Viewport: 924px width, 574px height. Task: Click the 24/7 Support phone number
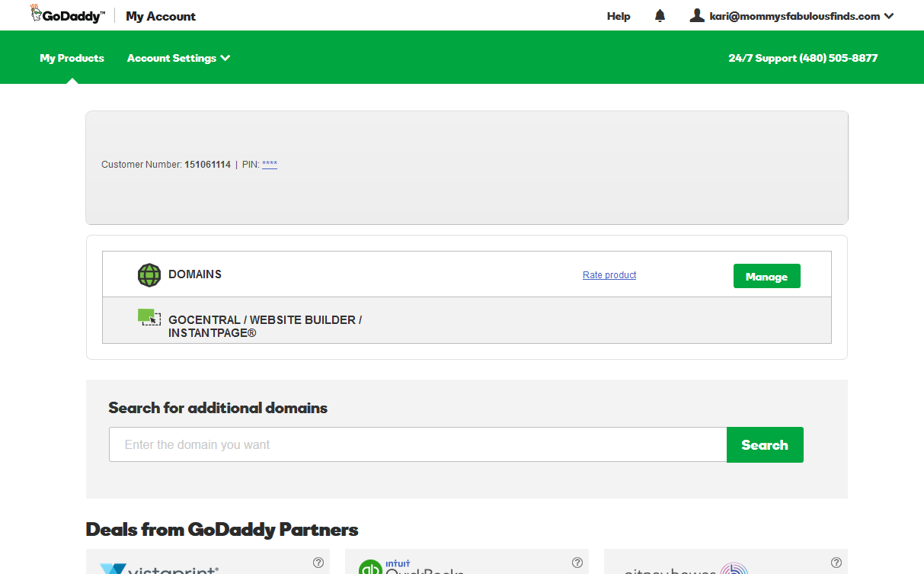click(803, 58)
